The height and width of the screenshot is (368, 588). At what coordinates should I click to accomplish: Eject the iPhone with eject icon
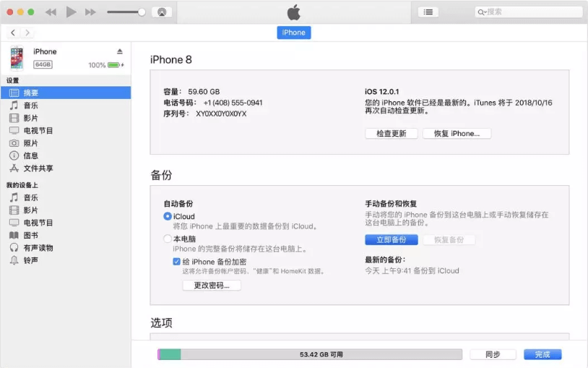120,51
